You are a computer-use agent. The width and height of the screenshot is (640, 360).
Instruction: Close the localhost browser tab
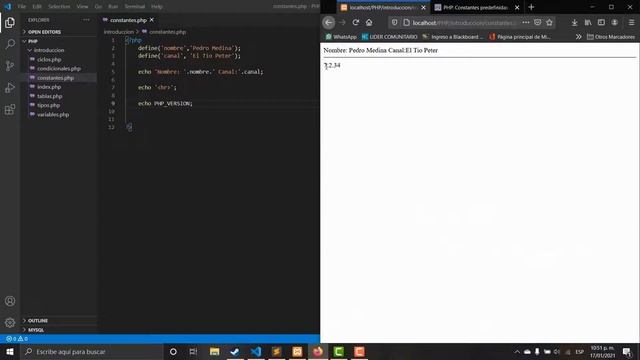coord(423,7)
